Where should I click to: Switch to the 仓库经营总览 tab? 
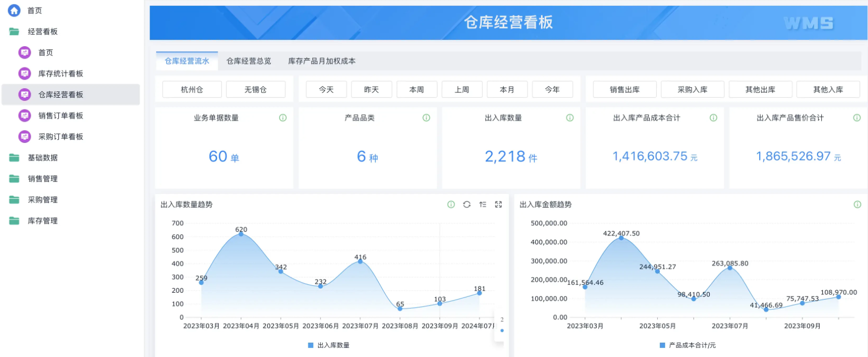248,61
